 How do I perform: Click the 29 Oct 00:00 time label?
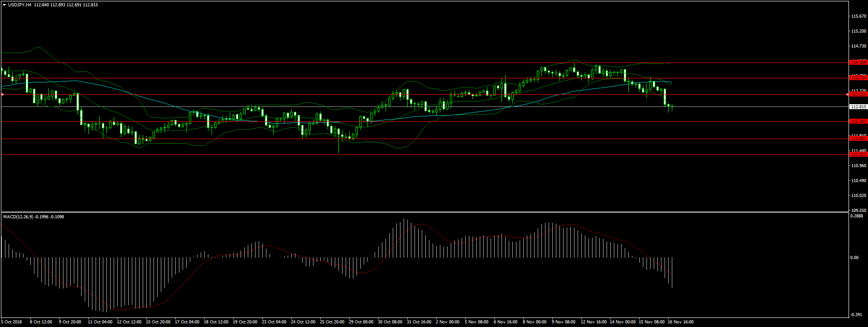point(361,322)
